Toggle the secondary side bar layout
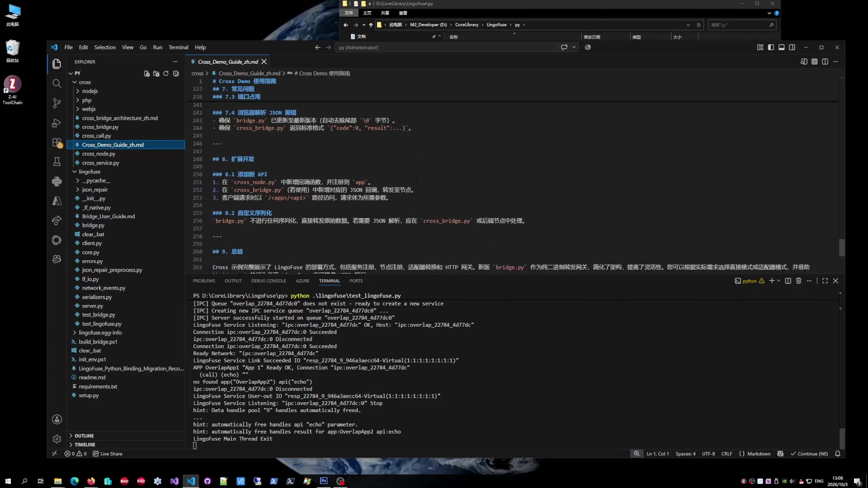The width and height of the screenshot is (868, 488). (x=792, y=47)
